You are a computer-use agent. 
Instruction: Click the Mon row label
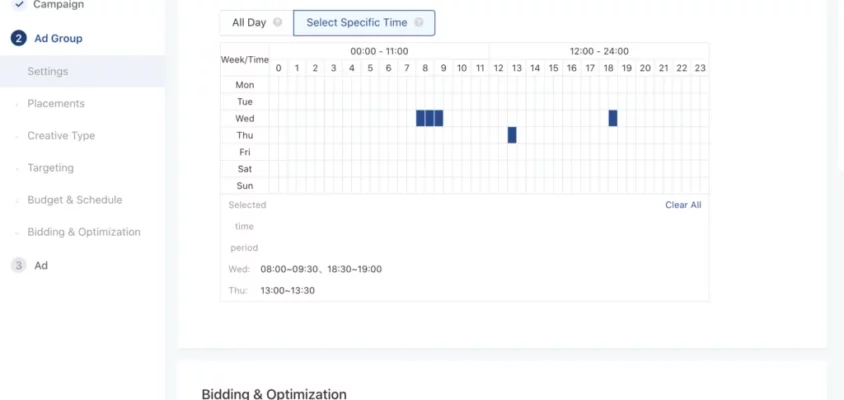pyautogui.click(x=244, y=84)
